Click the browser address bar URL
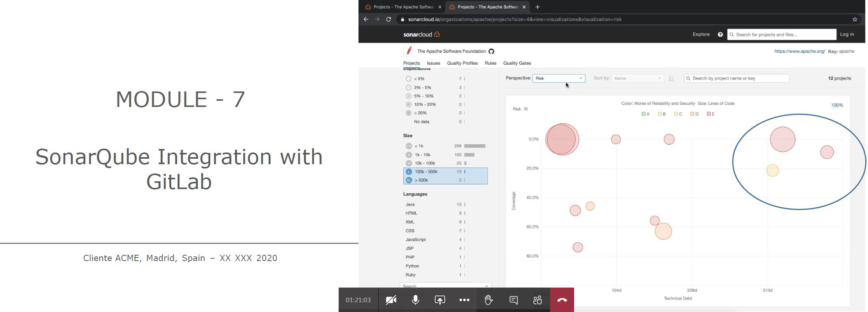Screen dimensions: 868x312 [x=515, y=19]
